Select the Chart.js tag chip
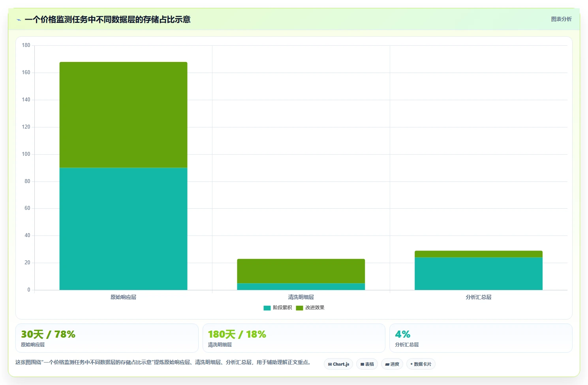The image size is (588, 385). tap(338, 364)
